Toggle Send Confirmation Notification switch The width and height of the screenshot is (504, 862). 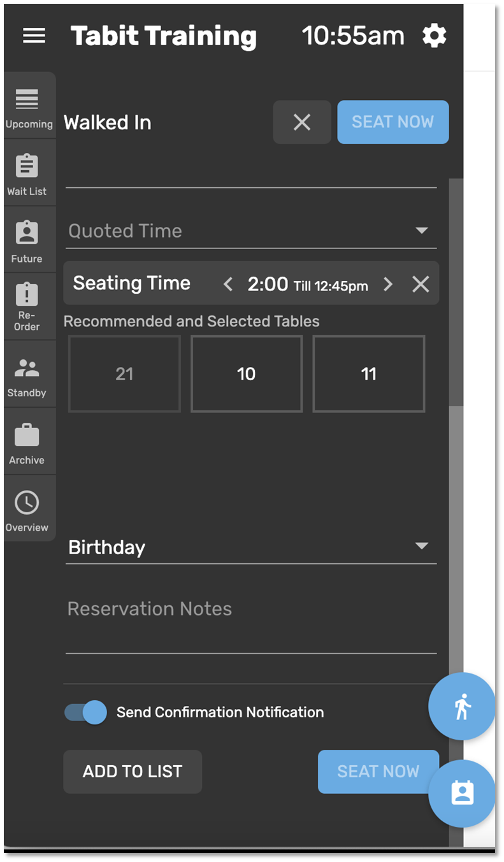(86, 712)
